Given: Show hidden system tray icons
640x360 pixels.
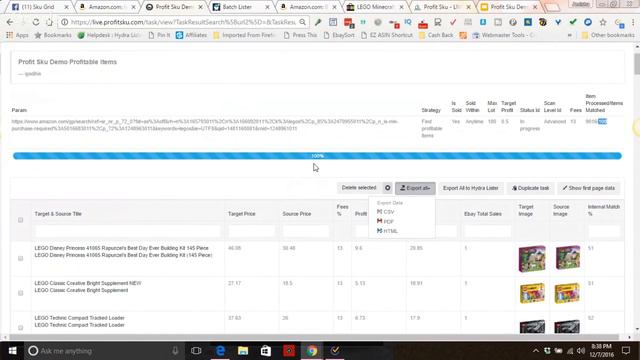Looking at the screenshot, I should tap(536, 351).
